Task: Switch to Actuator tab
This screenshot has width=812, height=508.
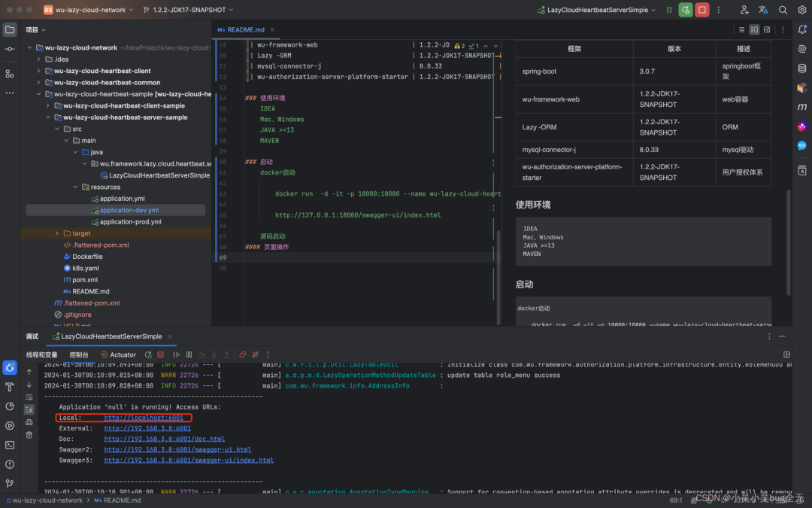Action: [x=118, y=354]
